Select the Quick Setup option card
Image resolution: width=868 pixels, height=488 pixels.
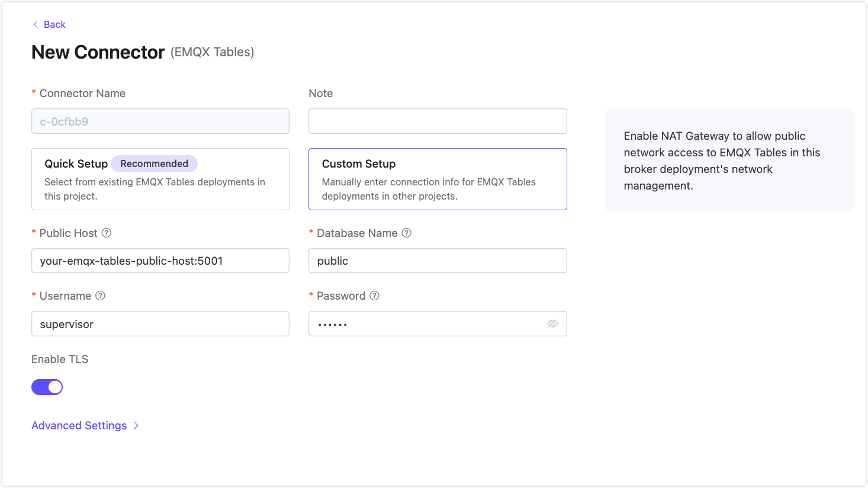[x=160, y=179]
